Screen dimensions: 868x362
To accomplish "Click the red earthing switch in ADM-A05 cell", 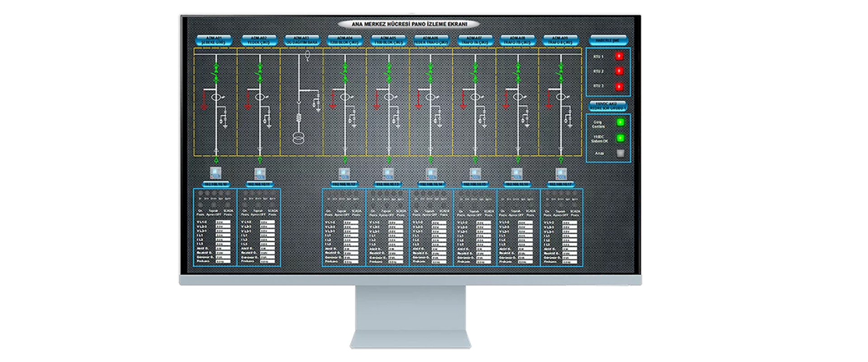I will pos(376,100).
